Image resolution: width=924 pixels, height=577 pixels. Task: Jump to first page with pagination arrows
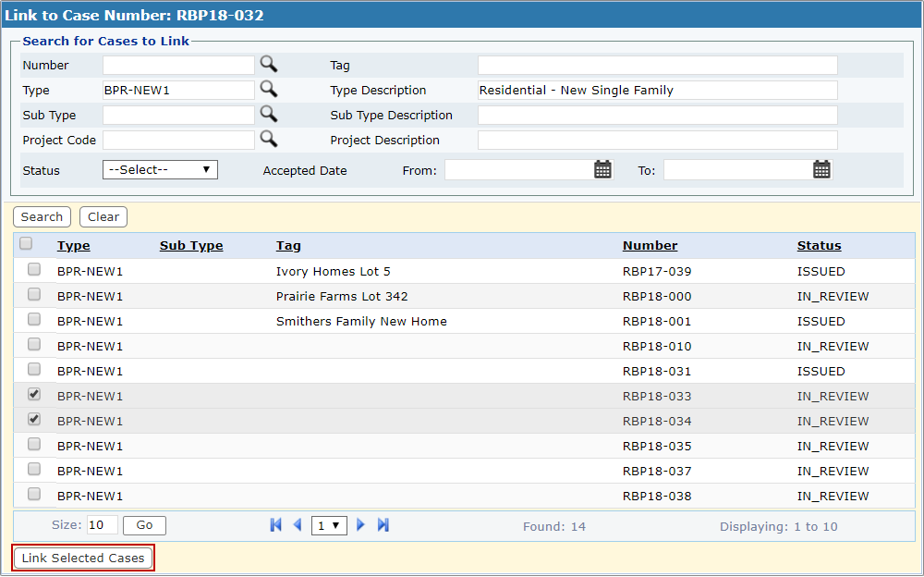(x=274, y=524)
